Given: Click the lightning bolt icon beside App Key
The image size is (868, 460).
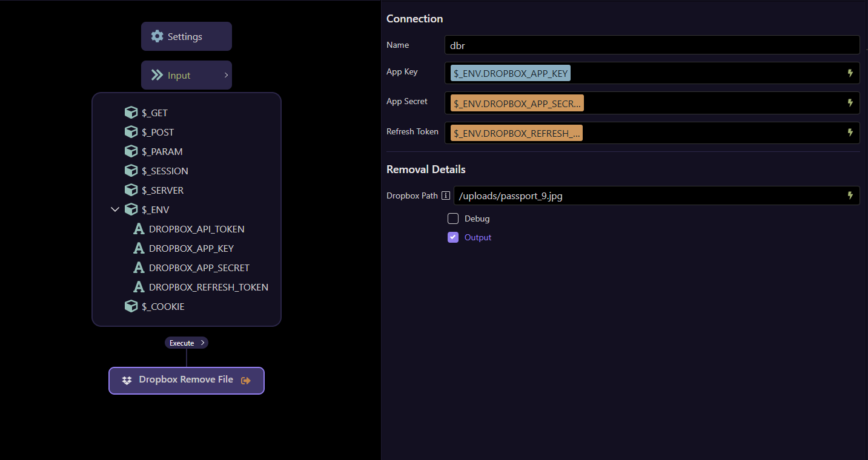Looking at the screenshot, I should 850,73.
